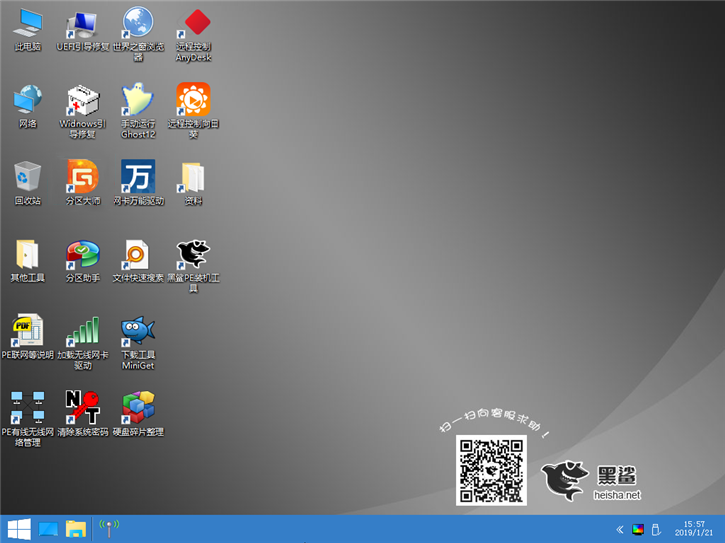Click the taskbar clock showing 15:57

(x=693, y=529)
